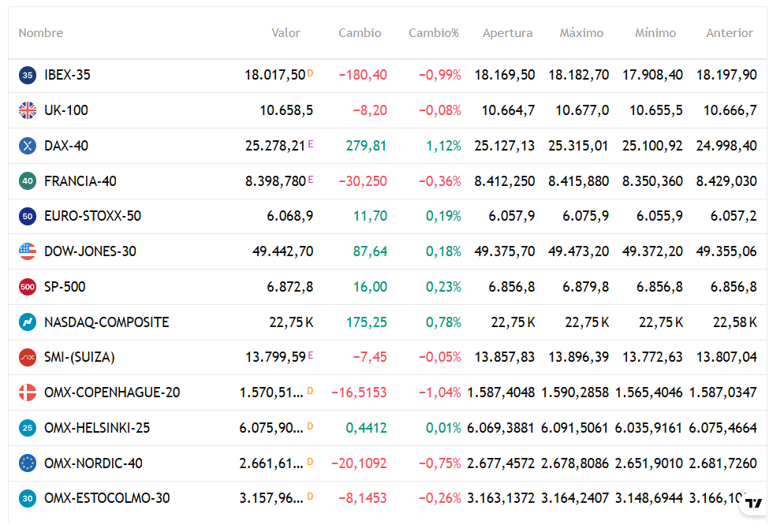This screenshot has width=784, height=532.
Task: Open the FRANCIA-40 index link
Action: coord(80,181)
